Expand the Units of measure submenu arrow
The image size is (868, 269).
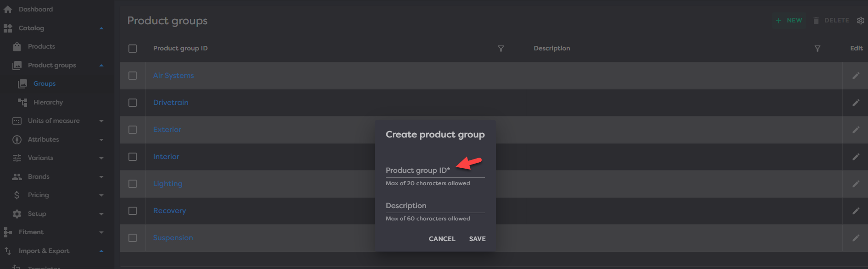(101, 121)
